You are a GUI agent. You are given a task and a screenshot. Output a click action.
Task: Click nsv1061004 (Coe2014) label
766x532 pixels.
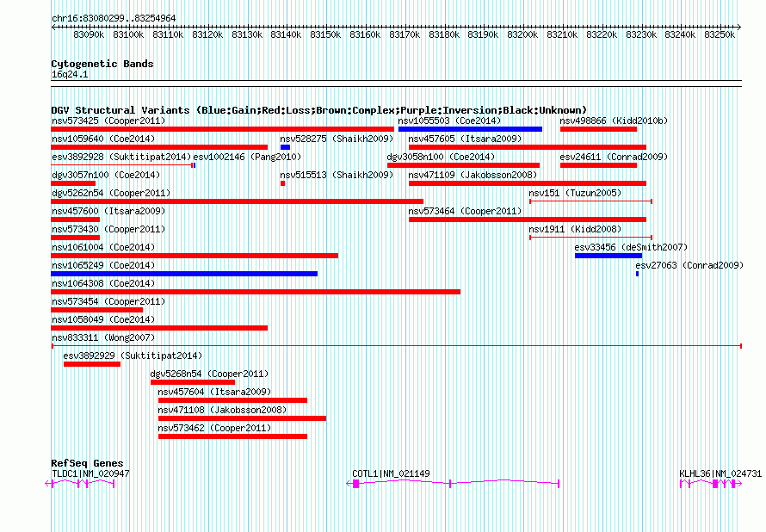pyautogui.click(x=103, y=247)
